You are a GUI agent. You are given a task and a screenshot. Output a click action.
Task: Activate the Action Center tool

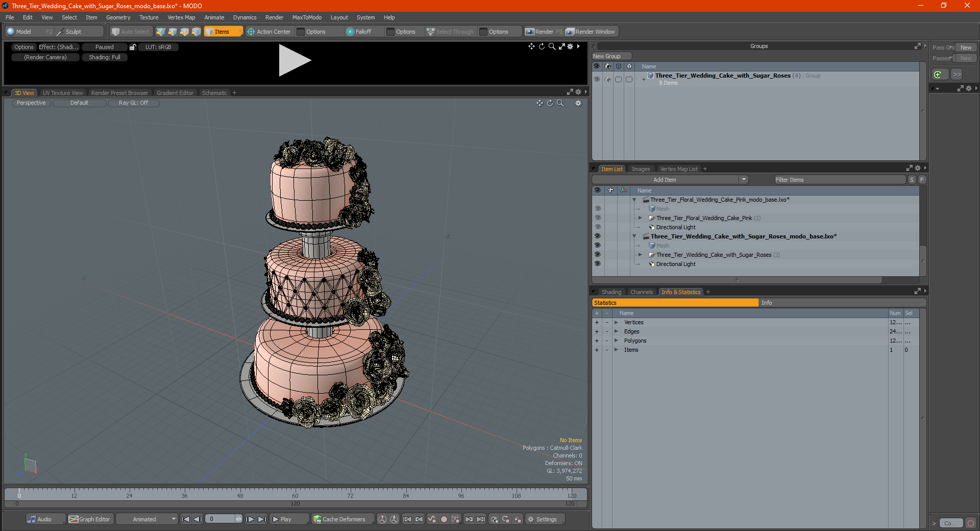coord(269,32)
